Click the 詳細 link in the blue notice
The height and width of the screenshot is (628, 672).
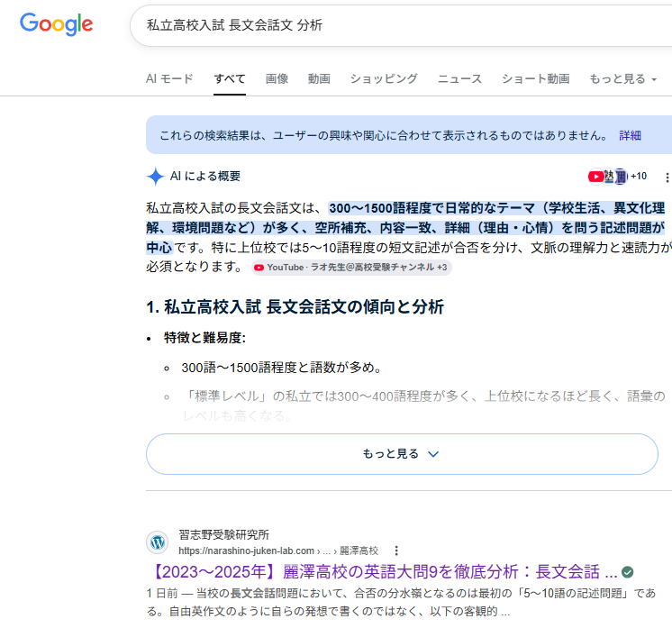tap(630, 135)
